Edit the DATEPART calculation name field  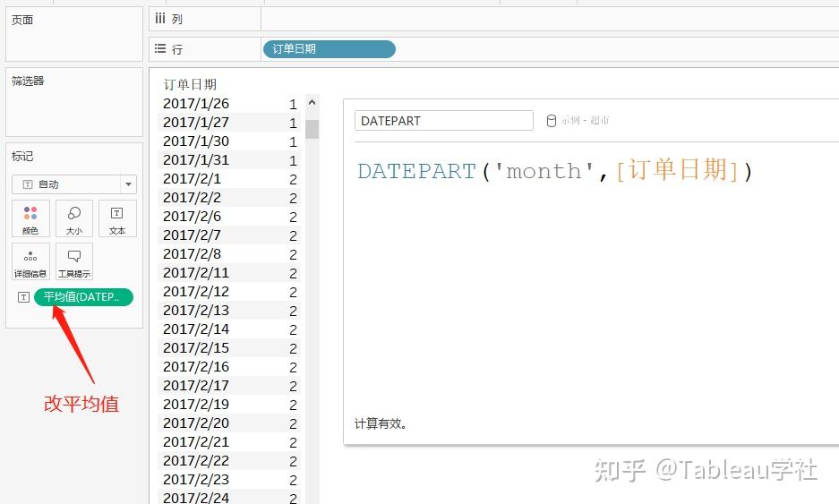443,120
